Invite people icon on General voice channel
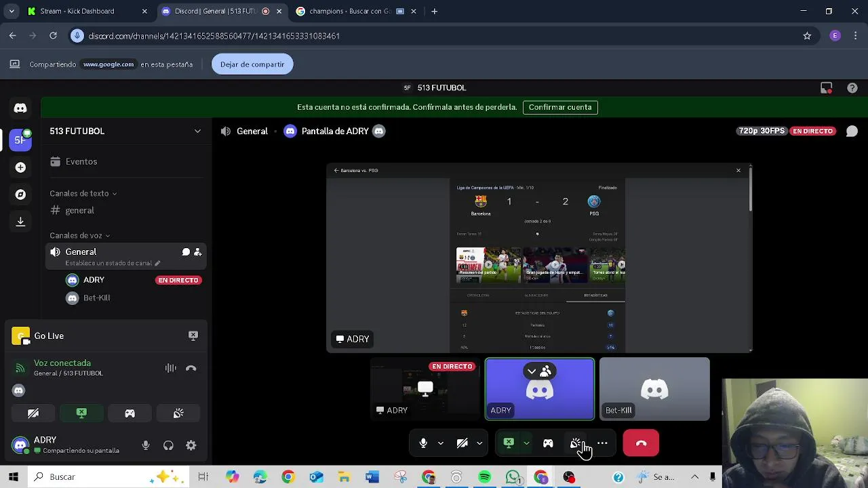This screenshot has height=488, width=868. pyautogui.click(x=197, y=252)
